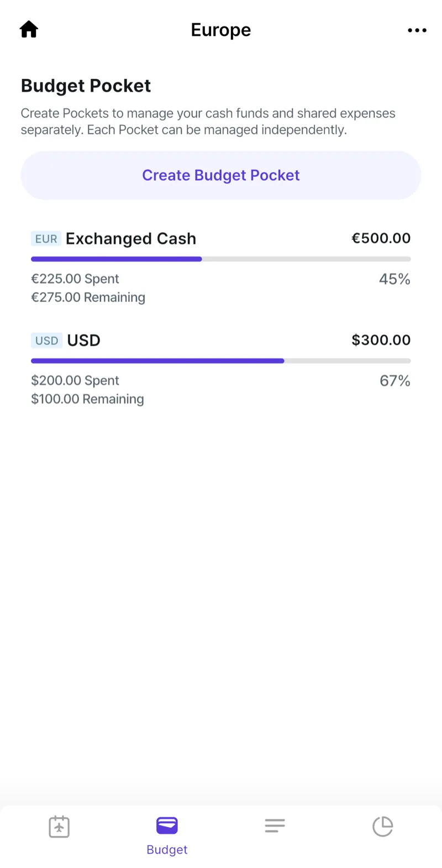Image resolution: width=442 pixels, height=868 pixels.
Task: Open the pie chart statistics tab
Action: click(382, 827)
